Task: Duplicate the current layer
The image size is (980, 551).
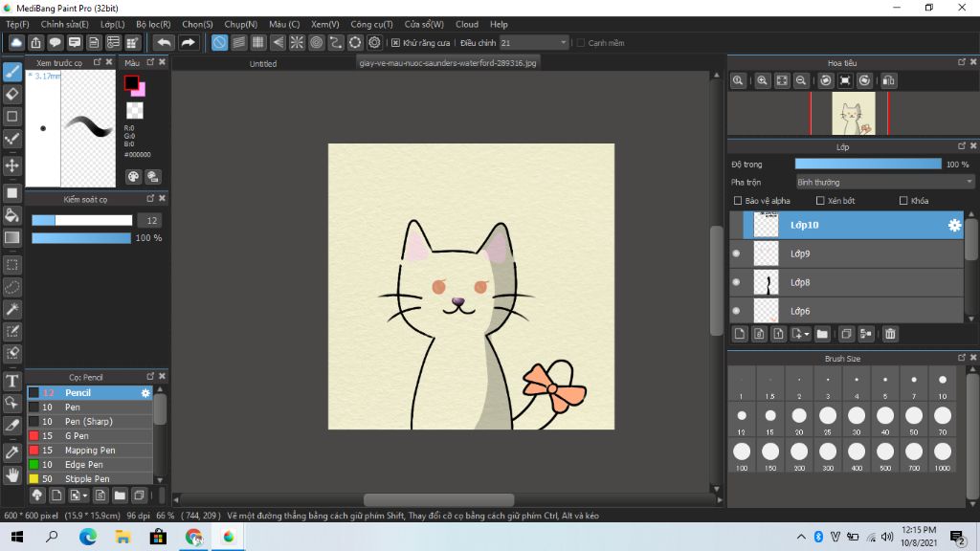Action: 846,334
